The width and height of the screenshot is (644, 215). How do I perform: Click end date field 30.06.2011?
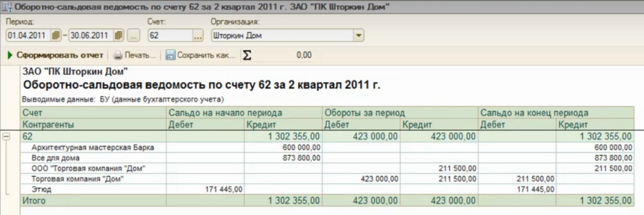pos(92,36)
